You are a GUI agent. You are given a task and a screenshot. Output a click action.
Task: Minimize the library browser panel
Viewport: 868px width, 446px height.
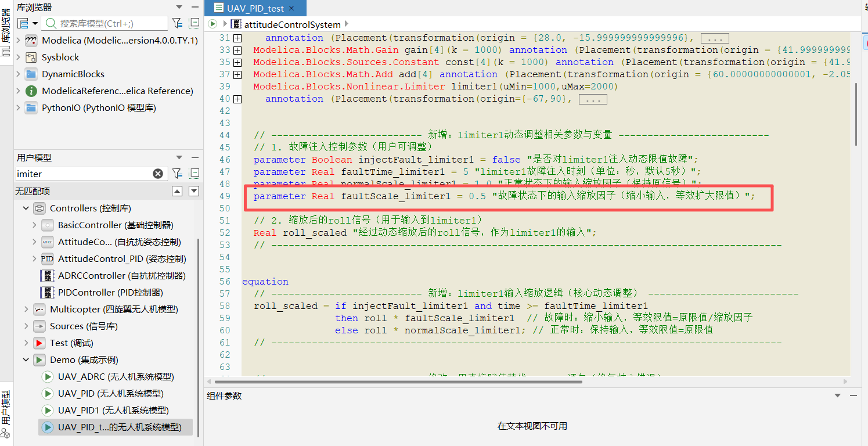tap(195, 7)
